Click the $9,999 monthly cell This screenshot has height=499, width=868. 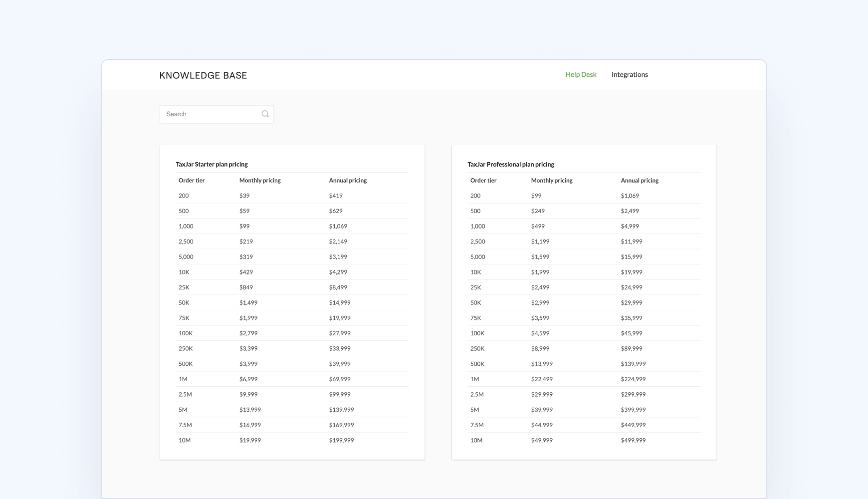(248, 395)
